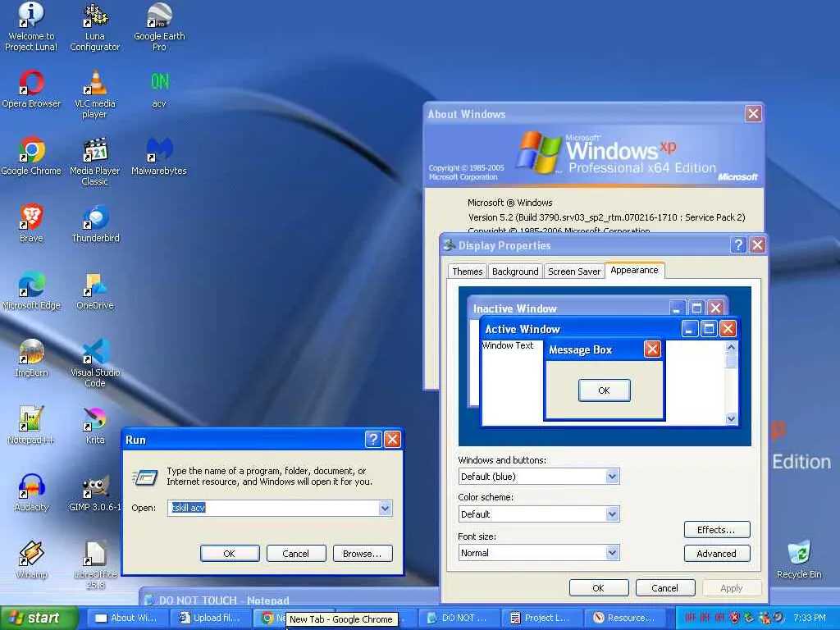
Task: Expand the Run dialog Open history dropdown
Action: pos(386,508)
